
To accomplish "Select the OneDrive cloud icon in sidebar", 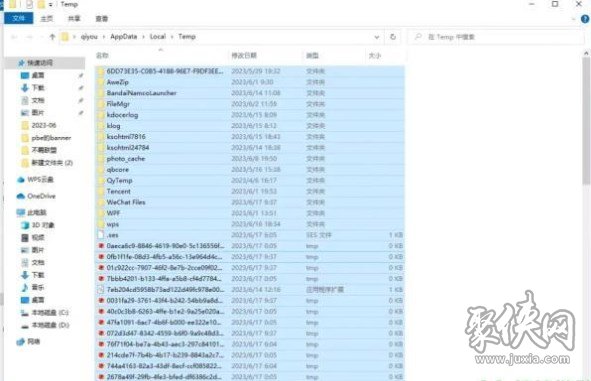I will pyautogui.click(x=20, y=196).
